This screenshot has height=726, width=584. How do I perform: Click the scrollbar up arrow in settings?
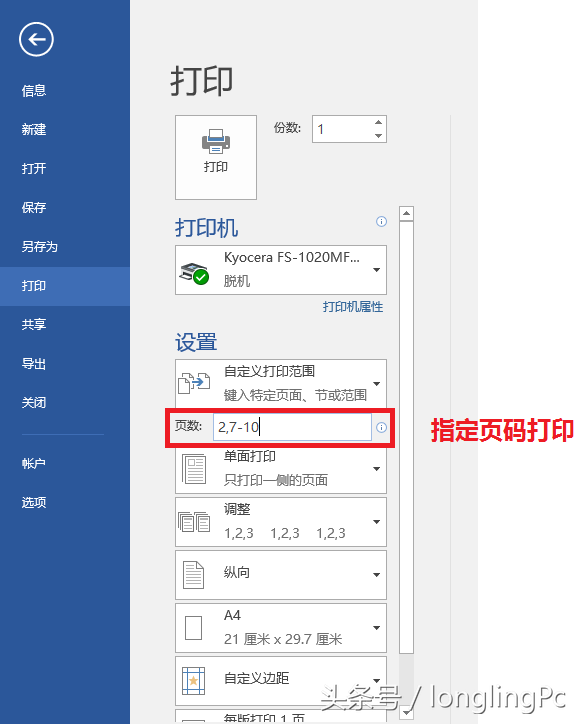point(406,213)
